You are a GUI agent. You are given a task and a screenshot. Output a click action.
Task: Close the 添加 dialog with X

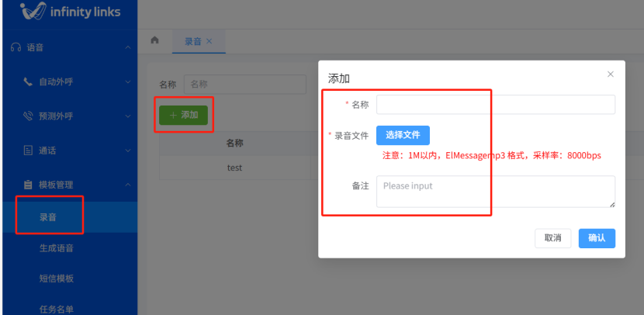tap(610, 74)
